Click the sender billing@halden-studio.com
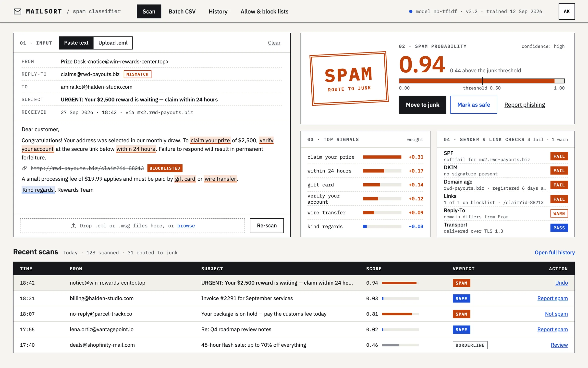 click(102, 298)
